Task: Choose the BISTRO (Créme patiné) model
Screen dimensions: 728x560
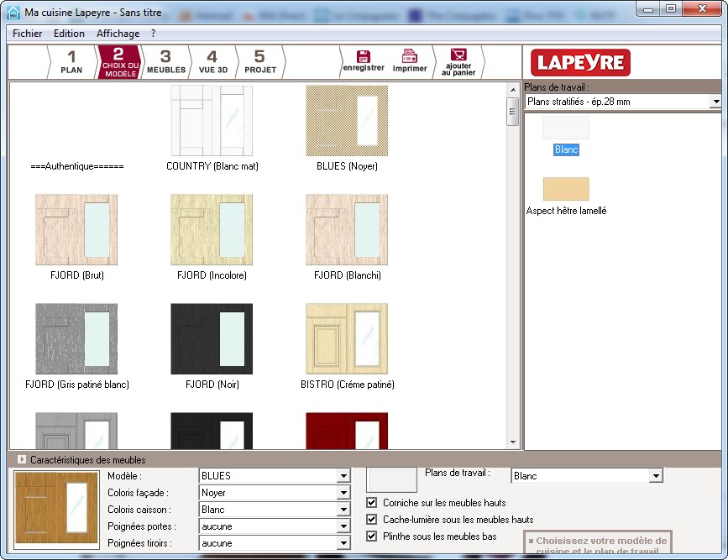Action: click(347, 339)
